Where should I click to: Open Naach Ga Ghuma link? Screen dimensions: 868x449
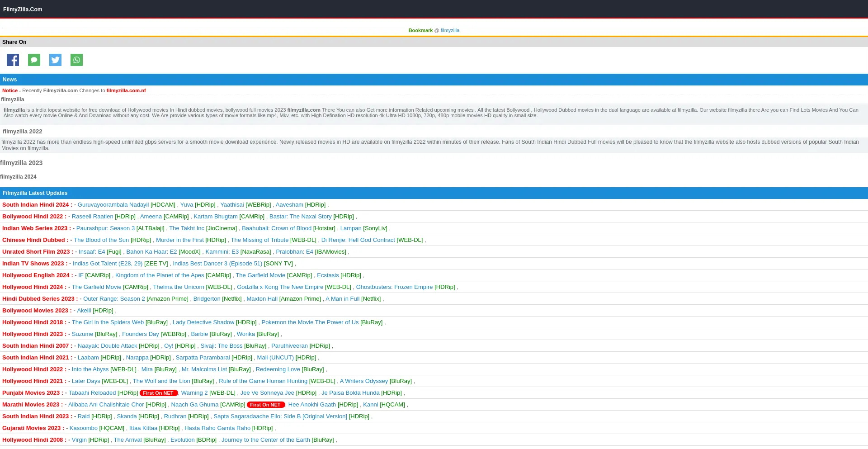(195, 405)
